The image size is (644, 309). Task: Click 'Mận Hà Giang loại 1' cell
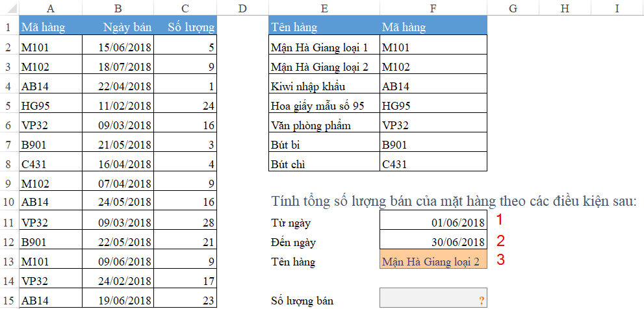[324, 45]
